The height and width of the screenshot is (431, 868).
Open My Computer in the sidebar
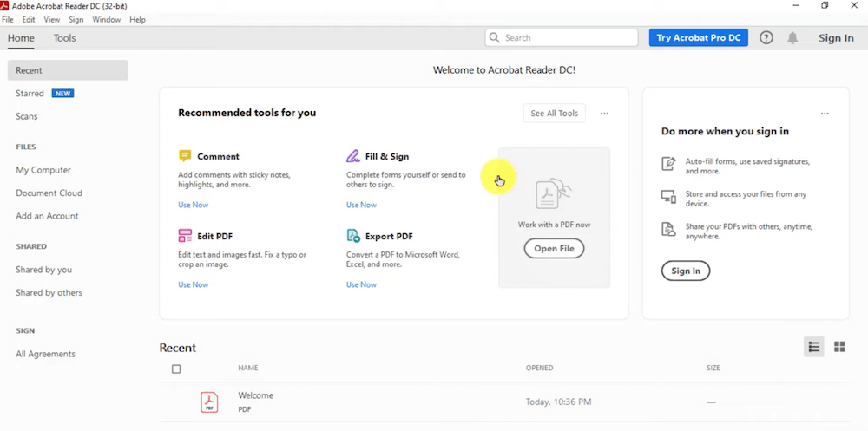click(x=43, y=170)
